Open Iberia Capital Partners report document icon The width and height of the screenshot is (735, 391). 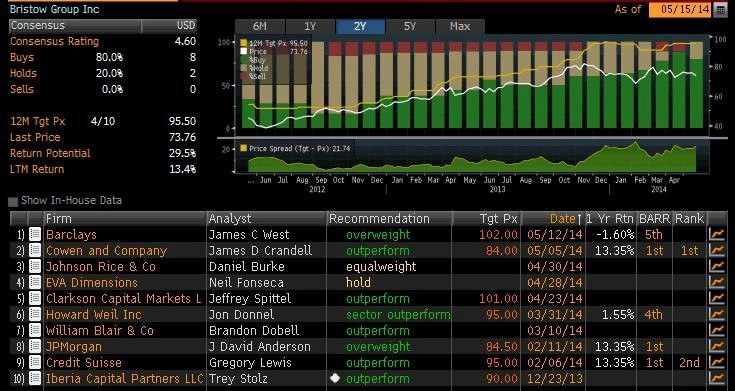coord(35,378)
